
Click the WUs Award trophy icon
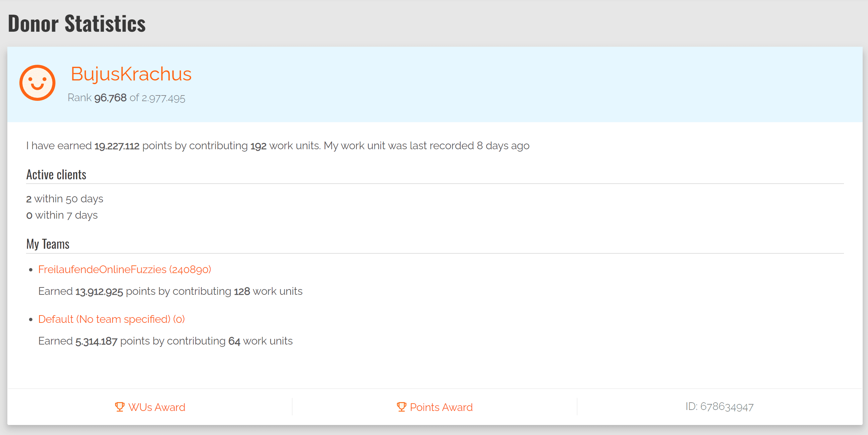point(120,407)
